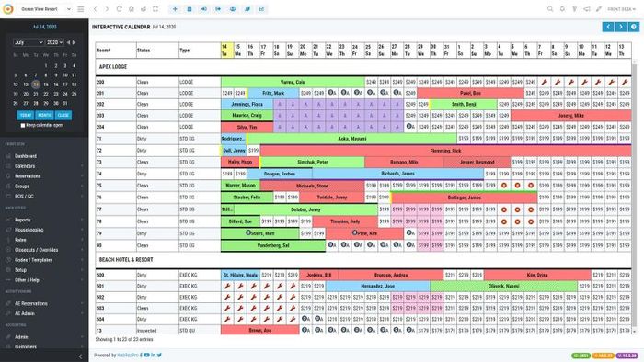Click the Facebook icon in footer
This screenshot has height=362, width=644.
click(x=141, y=355)
